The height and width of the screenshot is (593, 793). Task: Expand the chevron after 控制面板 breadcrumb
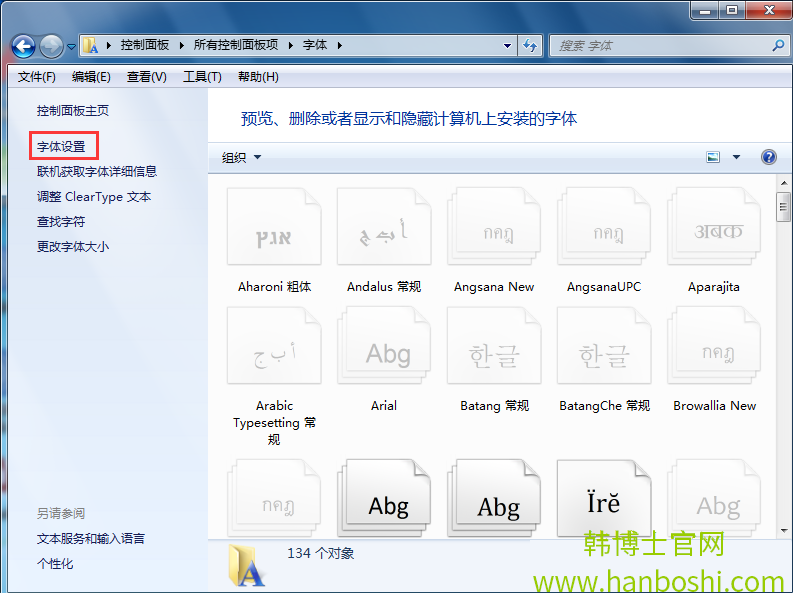[x=182, y=45]
